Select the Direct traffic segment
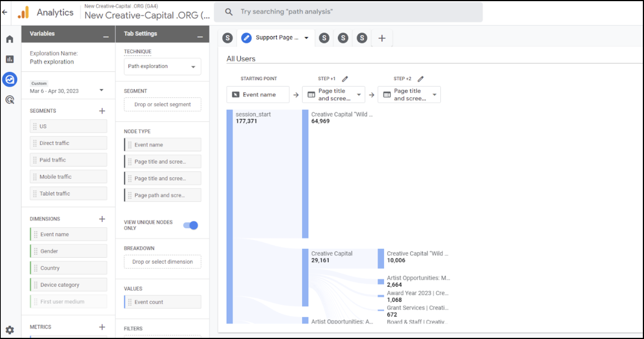Viewport: 644px width, 339px height. point(68,143)
